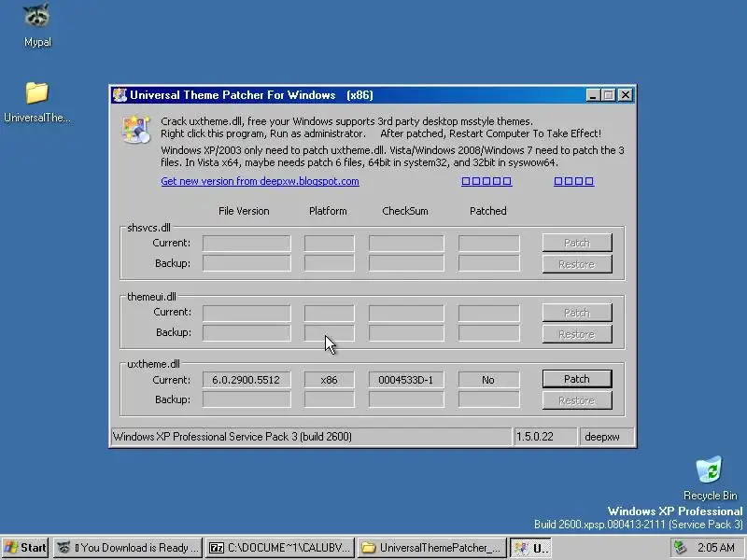Click the version '1.5.0.22' status panel
Image resolution: width=747 pixels, height=560 pixels.
545,437
